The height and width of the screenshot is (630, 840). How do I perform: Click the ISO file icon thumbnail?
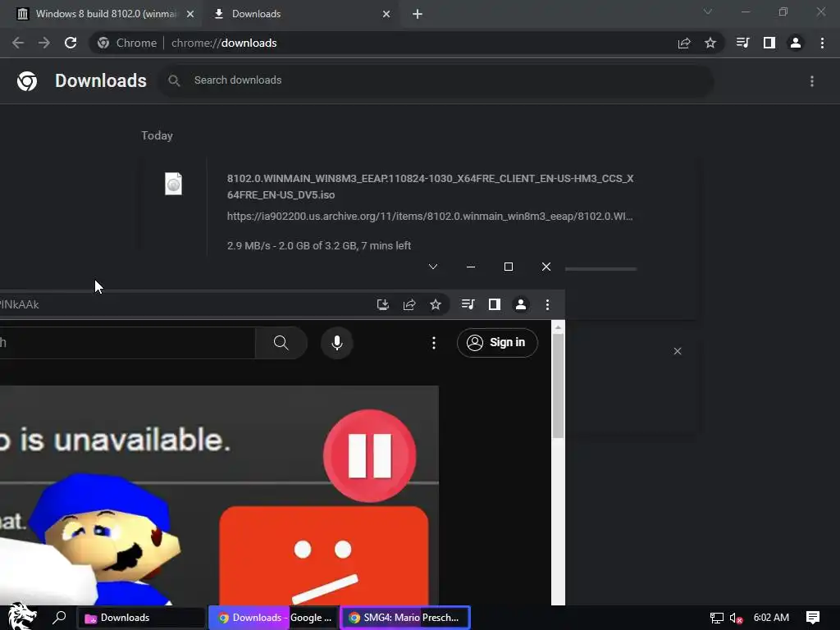pos(173,184)
